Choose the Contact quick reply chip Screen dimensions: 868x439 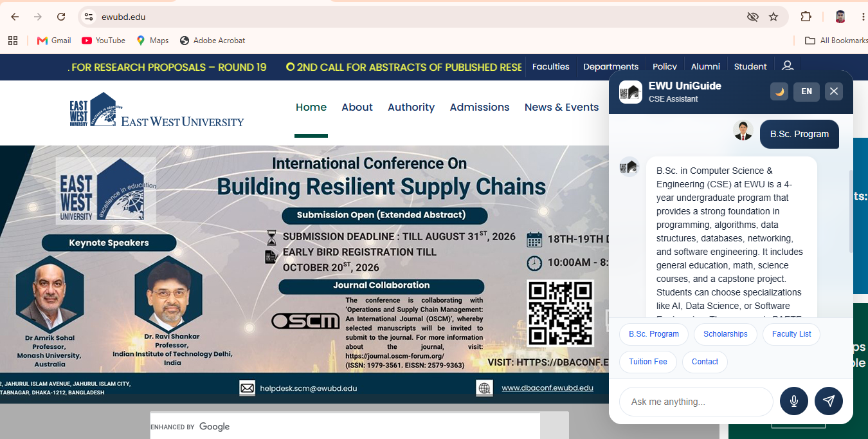coord(705,362)
